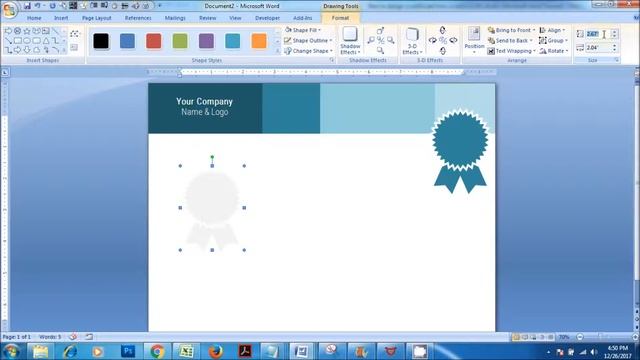Click 'Your Company' header text
This screenshot has height=360, width=640.
(204, 101)
